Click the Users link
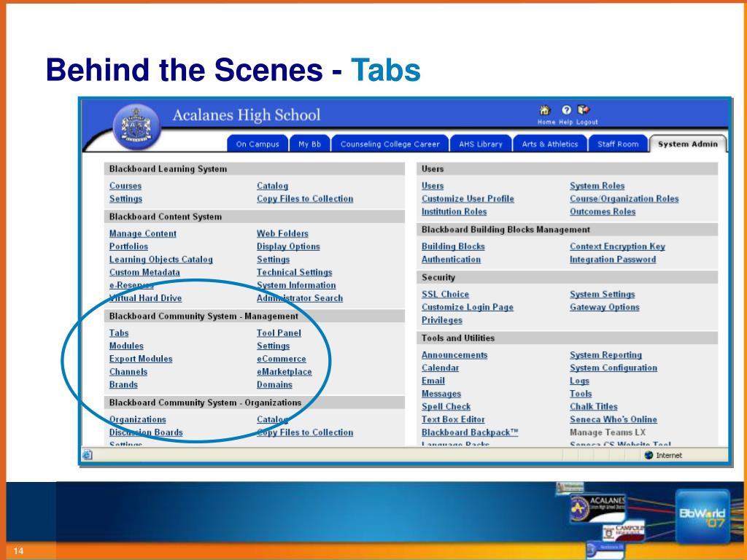 pyautogui.click(x=433, y=186)
